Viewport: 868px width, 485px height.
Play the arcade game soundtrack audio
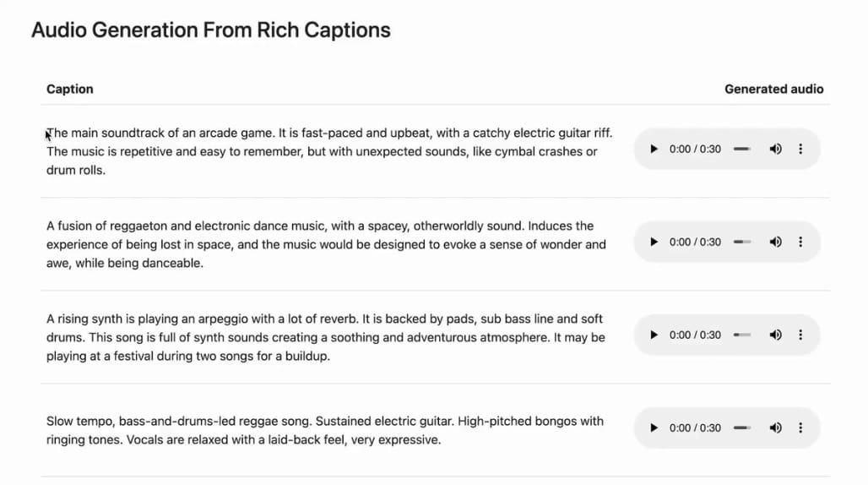pos(654,150)
